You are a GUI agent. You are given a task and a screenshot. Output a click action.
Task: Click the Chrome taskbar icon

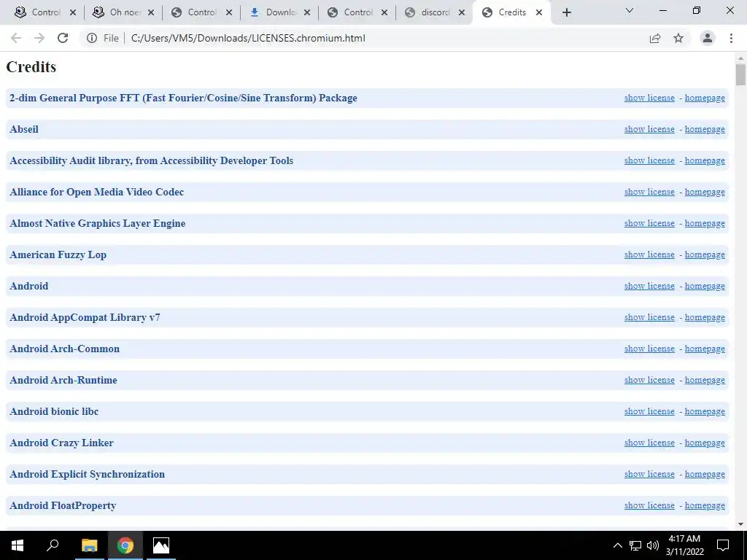[125, 545]
